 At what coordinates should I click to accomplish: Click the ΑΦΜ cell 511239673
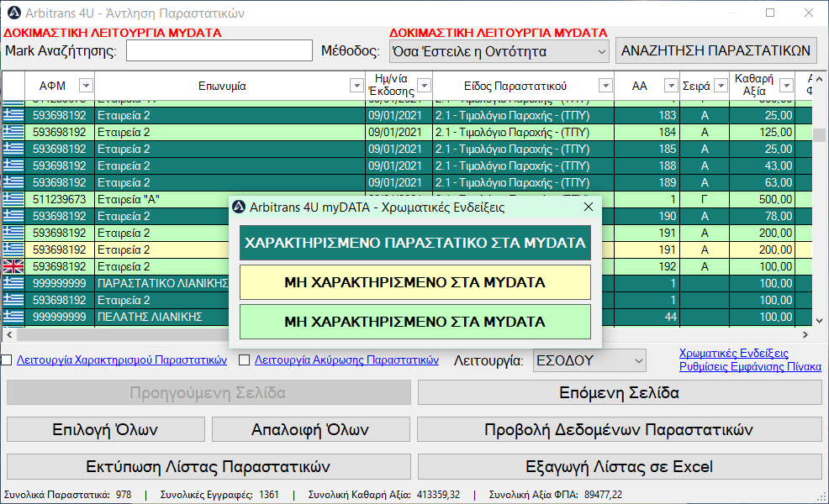coord(60,199)
